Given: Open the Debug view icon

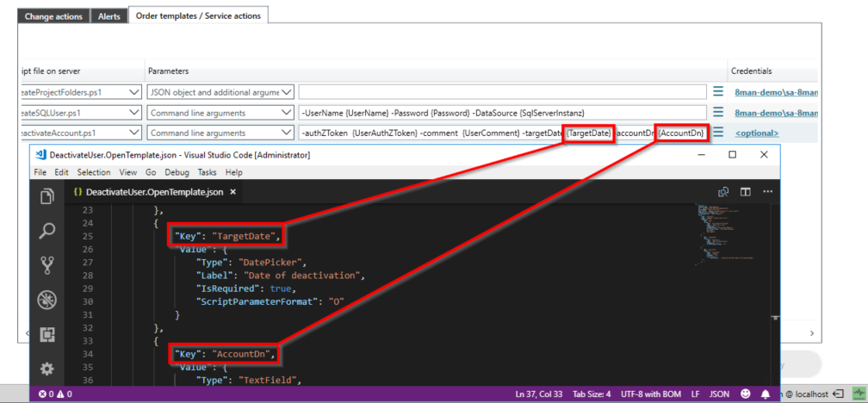Looking at the screenshot, I should point(47,300).
